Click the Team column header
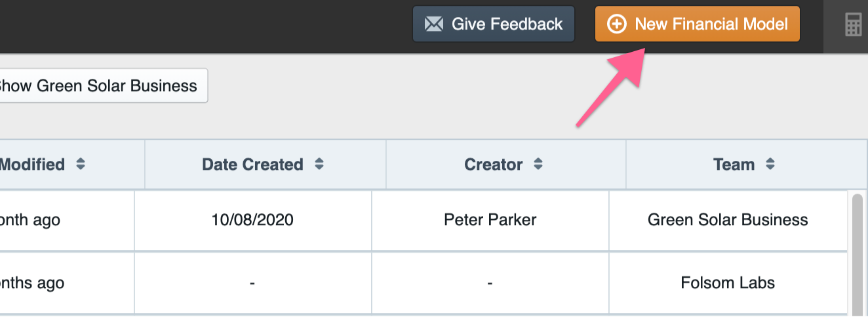 tap(747, 164)
